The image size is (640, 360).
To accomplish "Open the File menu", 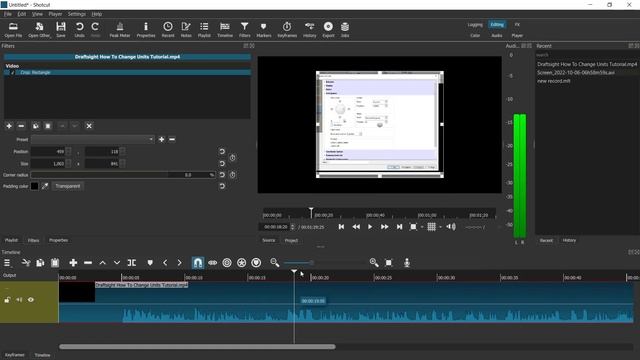I will [x=8, y=14].
